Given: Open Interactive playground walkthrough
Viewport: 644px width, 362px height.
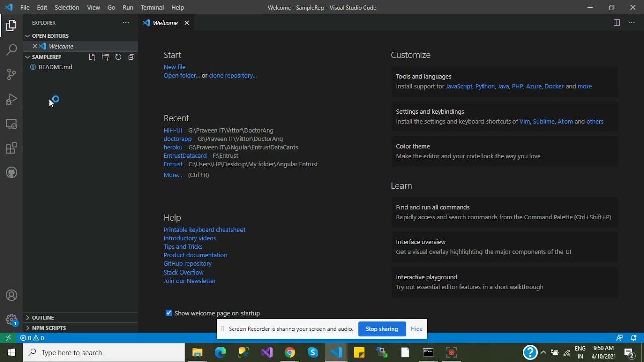Looking at the screenshot, I should coord(505,282).
